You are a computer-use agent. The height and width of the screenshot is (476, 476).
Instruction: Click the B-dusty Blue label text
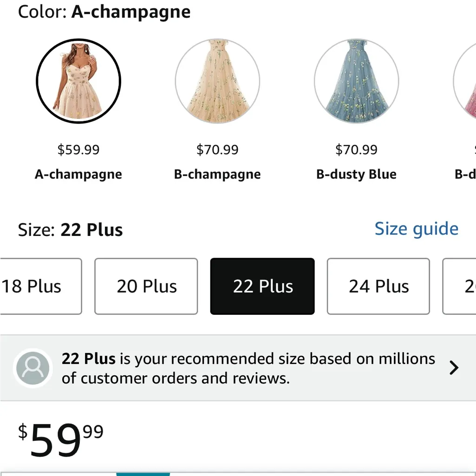coord(356,174)
